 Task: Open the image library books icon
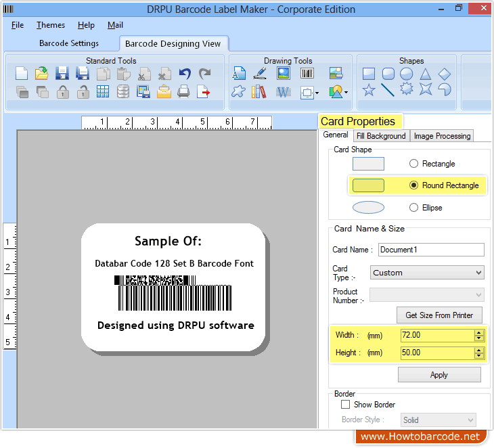pos(259,91)
